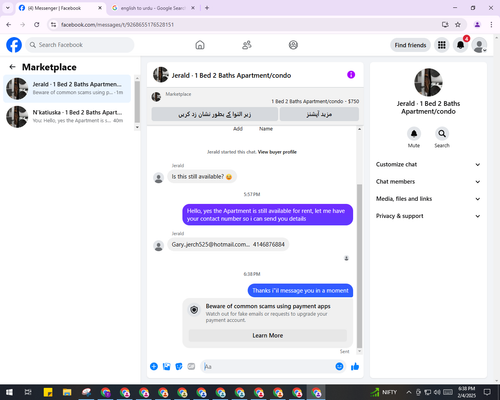The height and width of the screenshot is (400, 500).
Task: Click the chat header Jerald avatar
Action: pos(161,75)
